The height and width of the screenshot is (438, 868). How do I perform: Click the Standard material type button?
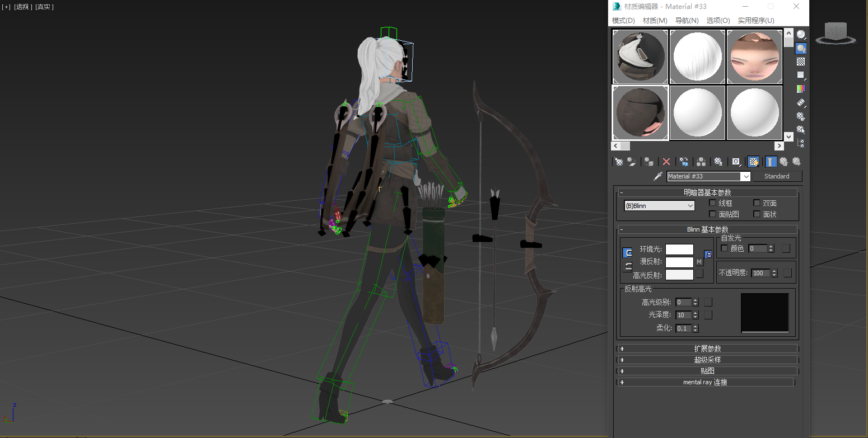[777, 176]
